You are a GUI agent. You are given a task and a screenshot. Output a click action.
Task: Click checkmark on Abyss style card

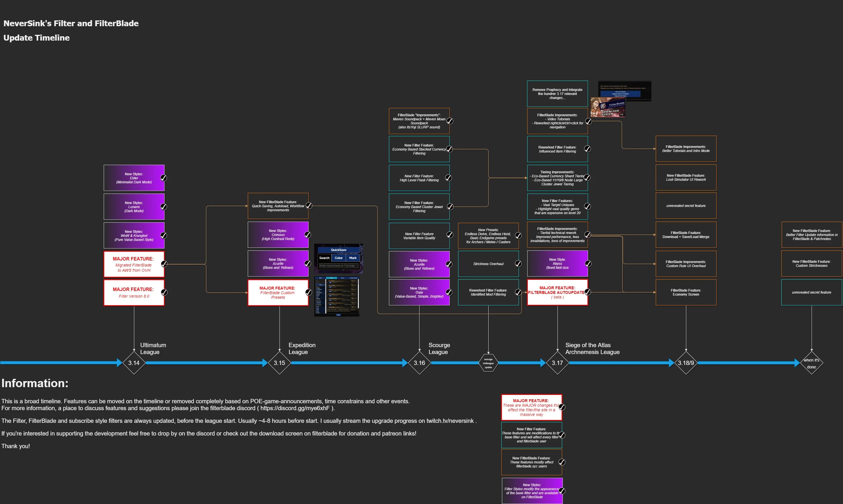[588, 264]
